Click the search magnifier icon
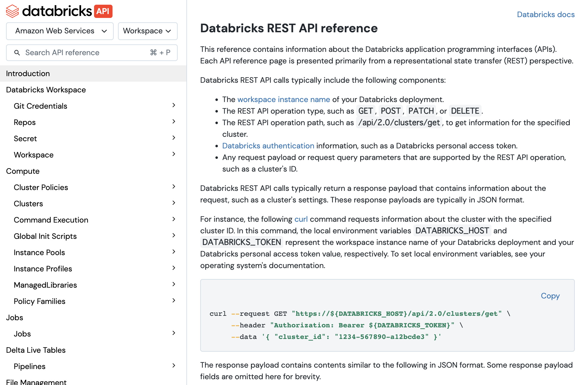Viewport: 588px width, 385px height. [17, 52]
